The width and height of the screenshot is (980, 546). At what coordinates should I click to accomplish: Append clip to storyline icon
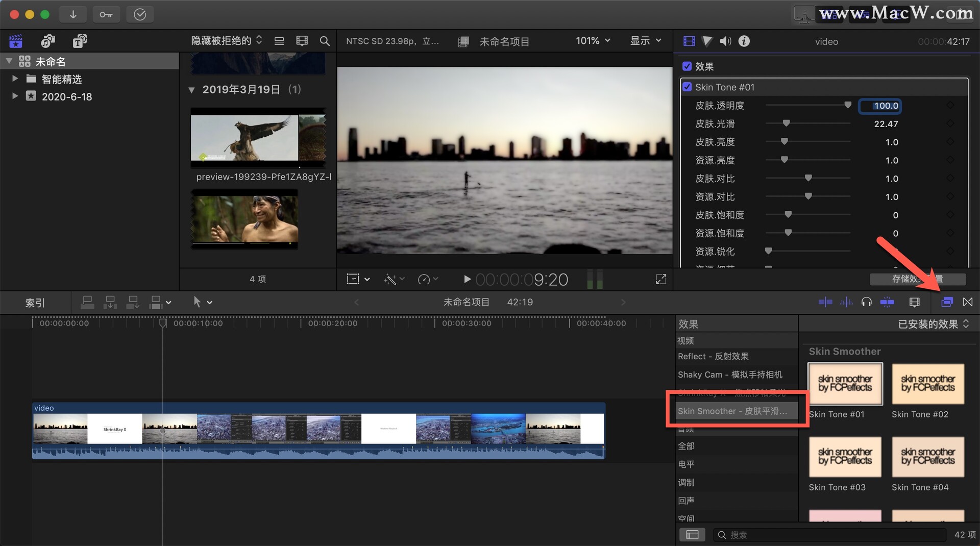coord(133,302)
